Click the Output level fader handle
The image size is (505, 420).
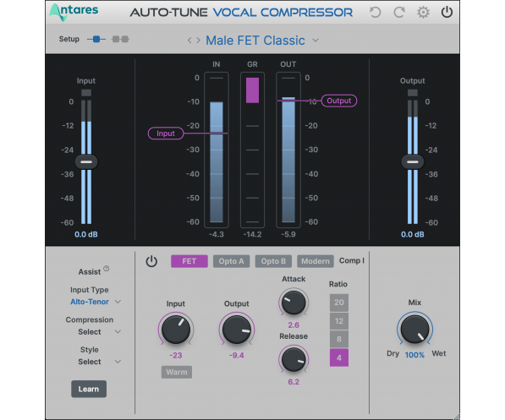(x=412, y=162)
